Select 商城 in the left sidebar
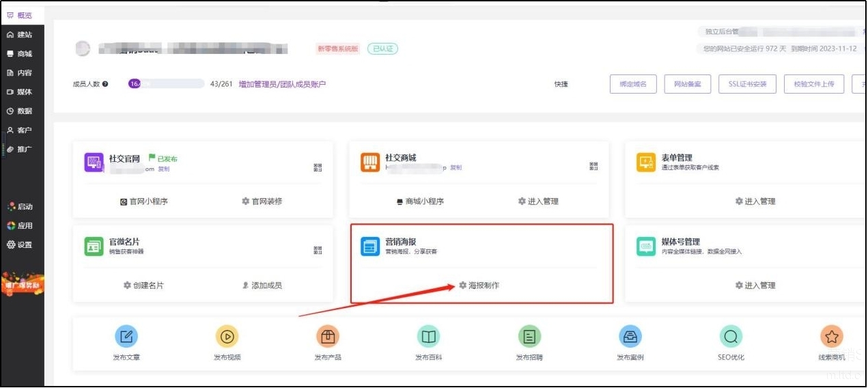The image size is (868, 388). pos(20,54)
